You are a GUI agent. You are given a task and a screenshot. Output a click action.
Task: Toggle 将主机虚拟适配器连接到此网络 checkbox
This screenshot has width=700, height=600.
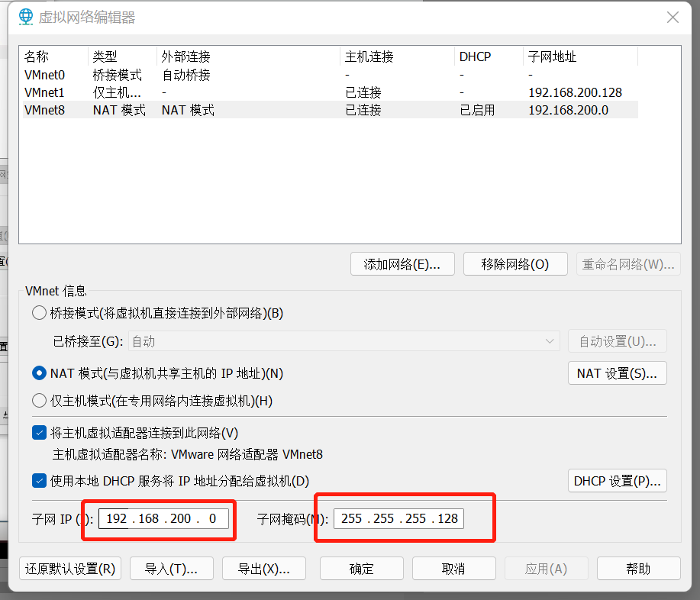tap(39, 433)
